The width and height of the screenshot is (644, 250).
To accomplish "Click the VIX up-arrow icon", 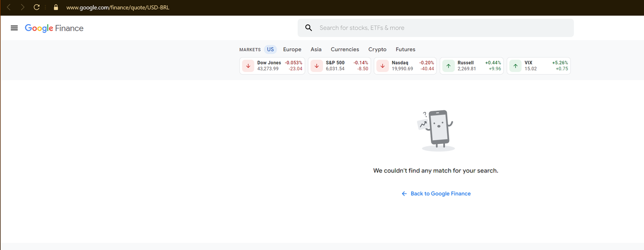I will coord(515,66).
